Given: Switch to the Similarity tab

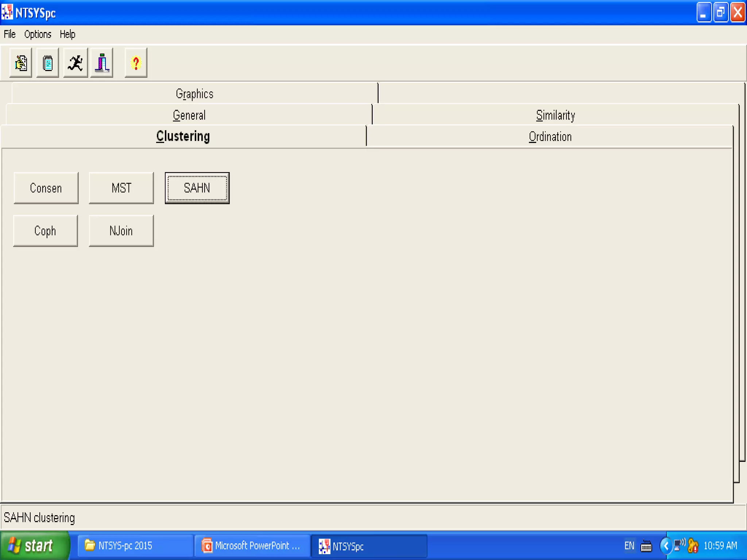Looking at the screenshot, I should pyautogui.click(x=555, y=115).
